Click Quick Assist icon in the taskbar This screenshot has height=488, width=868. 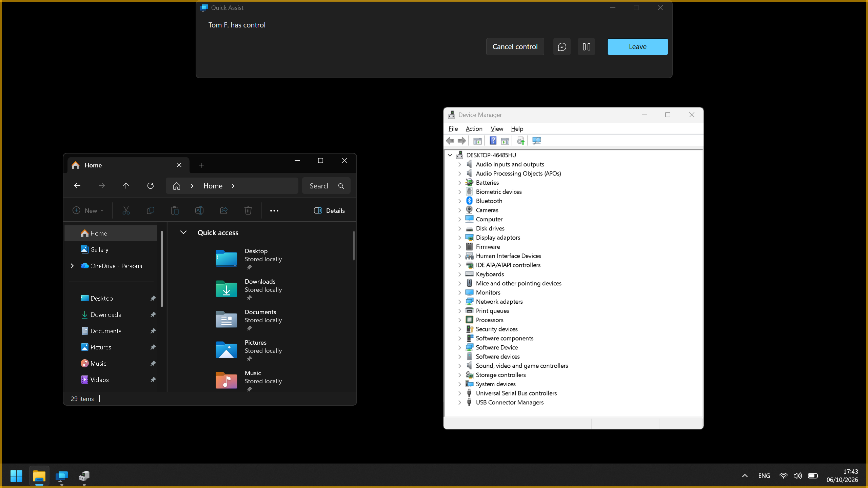(x=61, y=476)
